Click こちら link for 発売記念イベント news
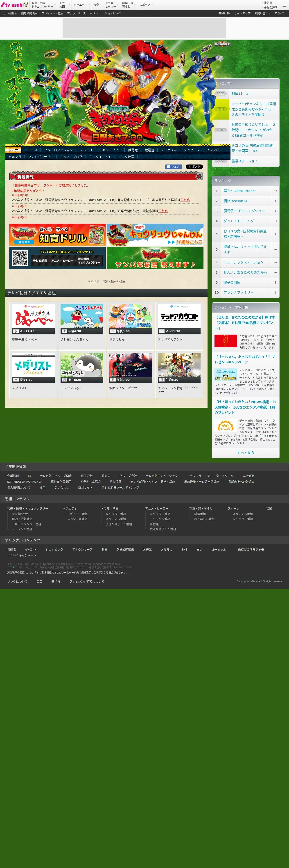 click(x=185, y=200)
